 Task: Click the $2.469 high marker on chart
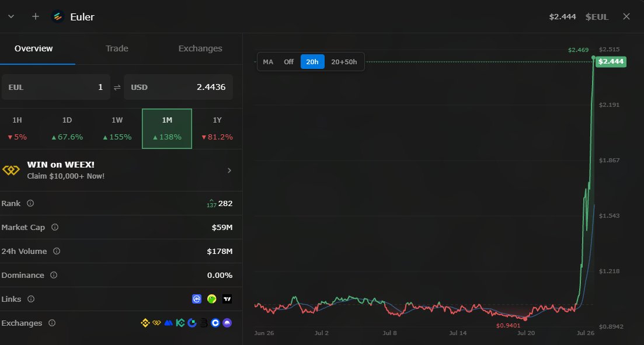(x=578, y=50)
